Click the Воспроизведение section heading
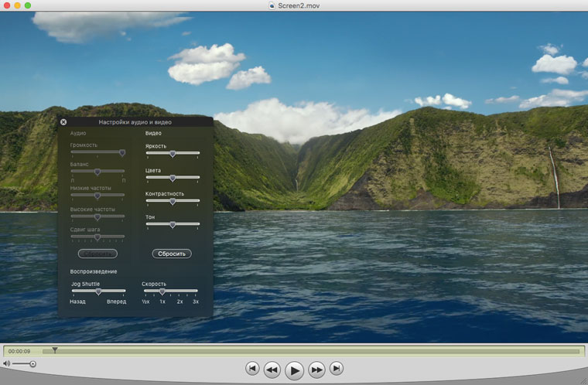Image resolution: width=588 pixels, height=385 pixels. [x=94, y=271]
